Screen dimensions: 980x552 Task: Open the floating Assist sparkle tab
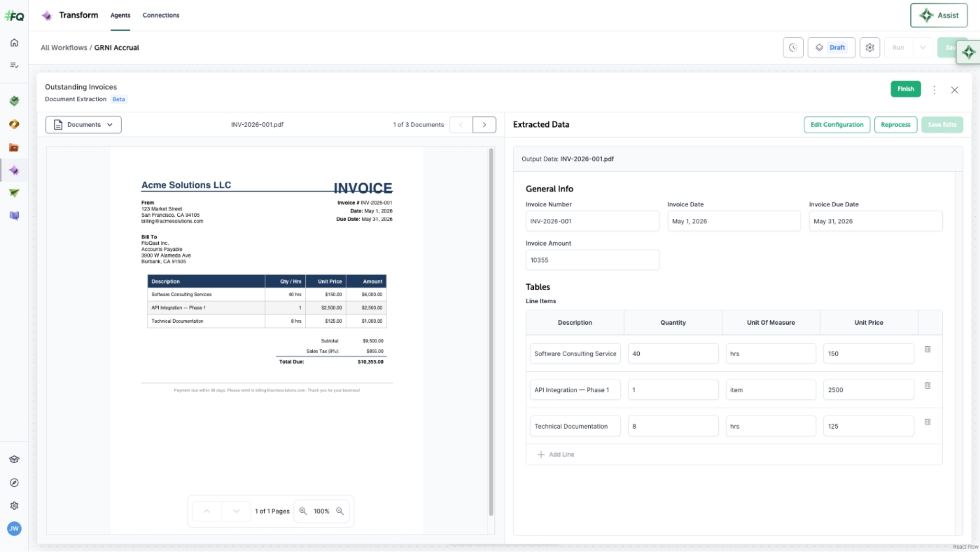[968, 52]
